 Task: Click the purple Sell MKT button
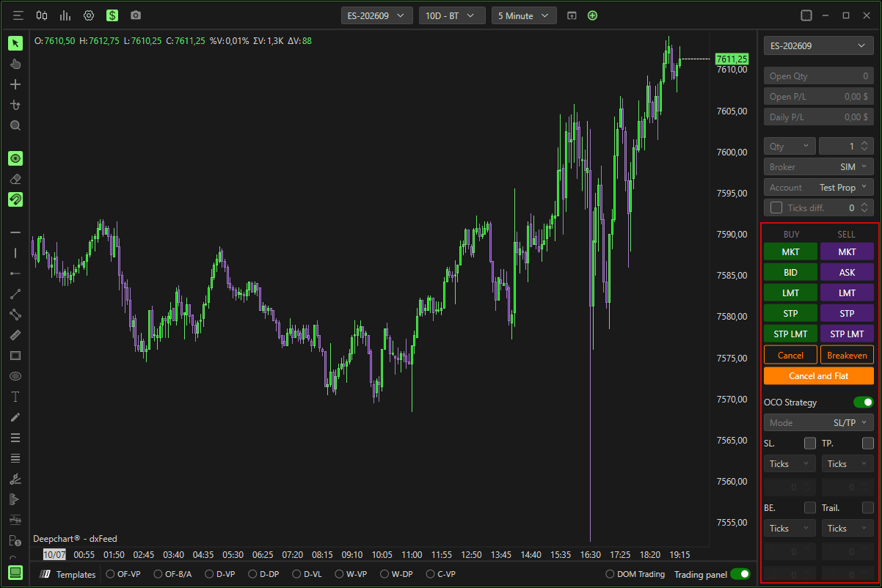847,251
